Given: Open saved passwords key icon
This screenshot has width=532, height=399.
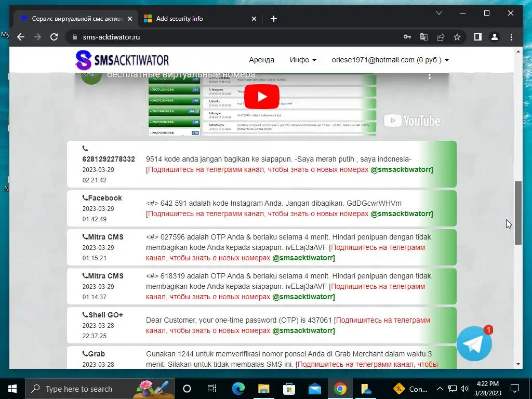Looking at the screenshot, I should tap(407, 37).
